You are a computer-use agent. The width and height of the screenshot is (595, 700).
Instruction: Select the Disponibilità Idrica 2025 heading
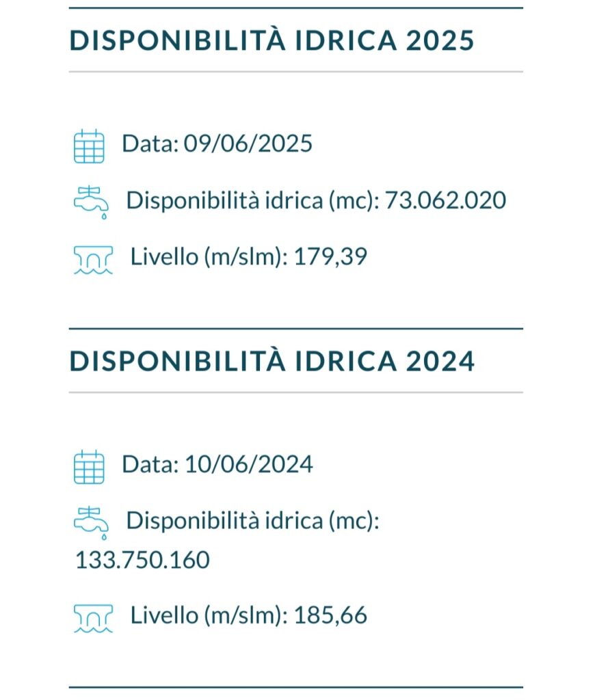click(272, 40)
